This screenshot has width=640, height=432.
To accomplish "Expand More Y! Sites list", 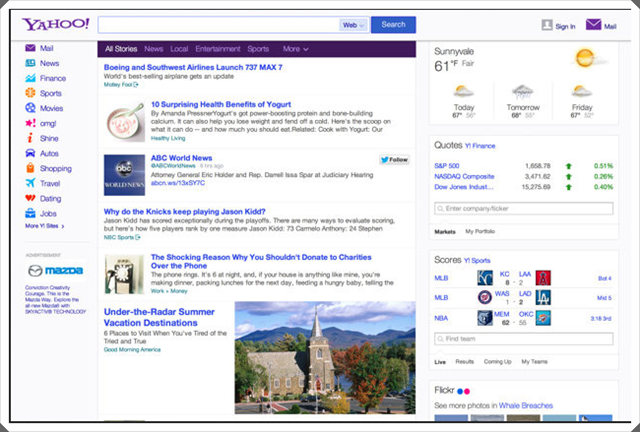I will tap(45, 226).
